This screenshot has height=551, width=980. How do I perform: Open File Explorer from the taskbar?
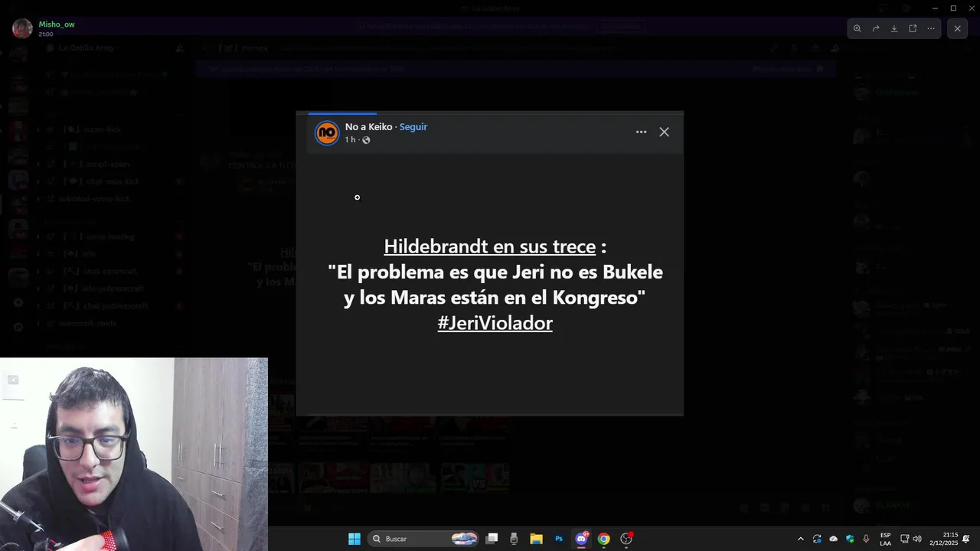[536, 539]
